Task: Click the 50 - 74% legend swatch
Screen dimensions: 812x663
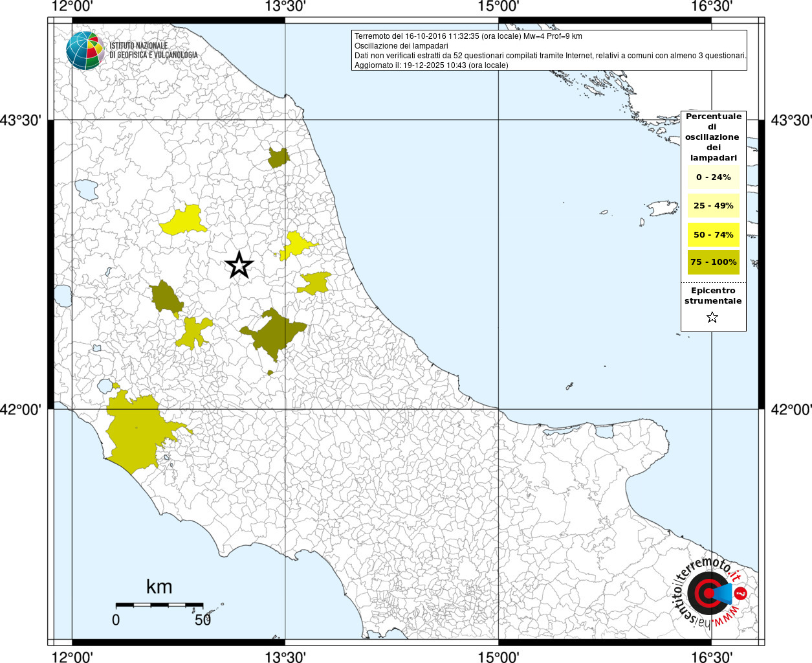Action: (713, 234)
